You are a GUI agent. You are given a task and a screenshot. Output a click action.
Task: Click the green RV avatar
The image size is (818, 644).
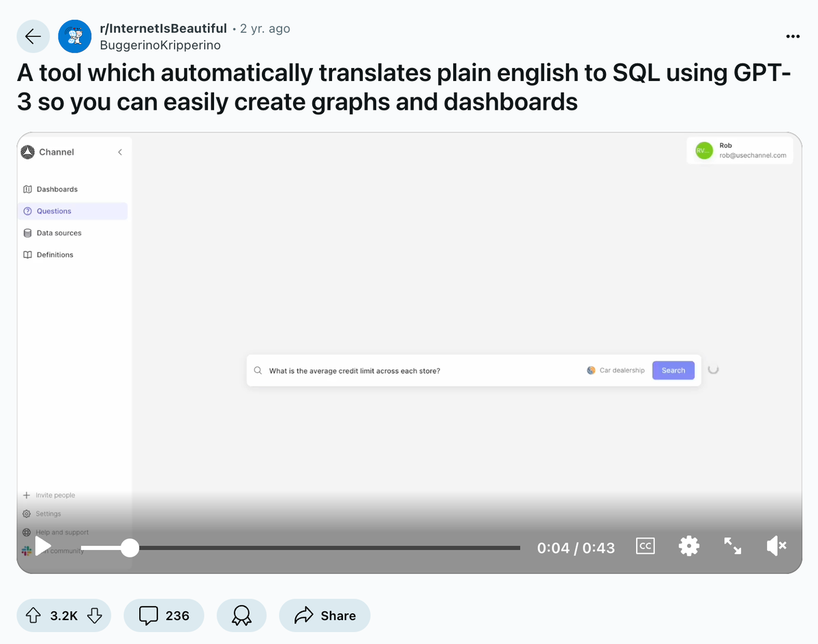[x=703, y=151]
